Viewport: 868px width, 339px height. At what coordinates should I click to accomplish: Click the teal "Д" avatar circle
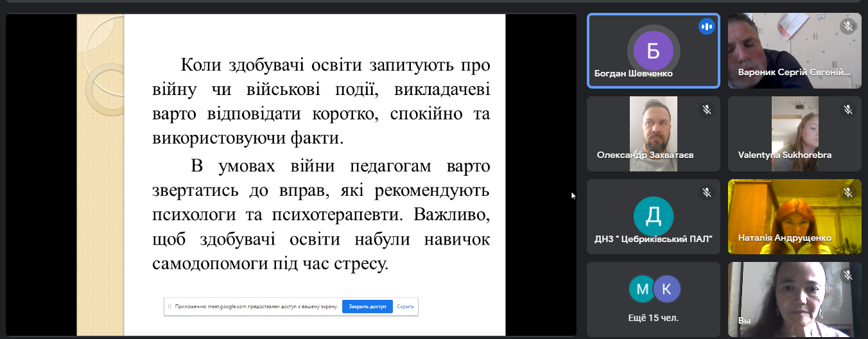coord(653,216)
